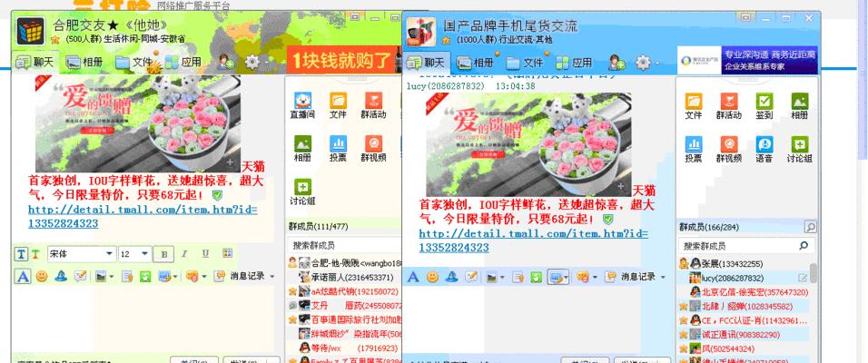Click the 1块钱就购了 ad banner
868x363 pixels.
point(343,60)
